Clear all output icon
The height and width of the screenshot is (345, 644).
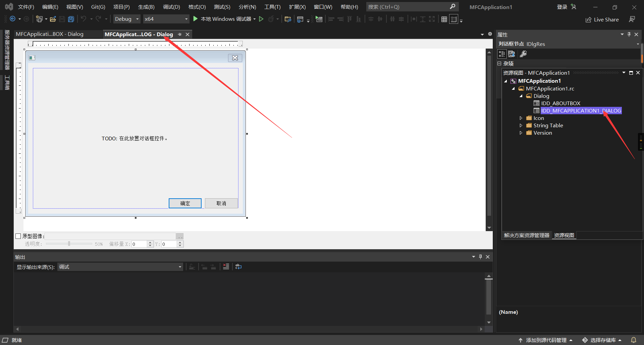click(x=226, y=267)
